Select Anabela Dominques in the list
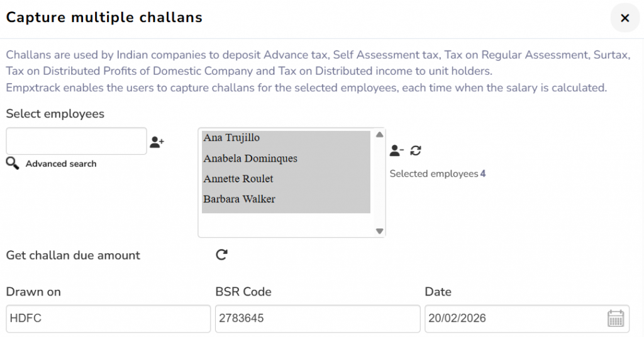Viewport: 644px width, 337px height. click(x=250, y=158)
